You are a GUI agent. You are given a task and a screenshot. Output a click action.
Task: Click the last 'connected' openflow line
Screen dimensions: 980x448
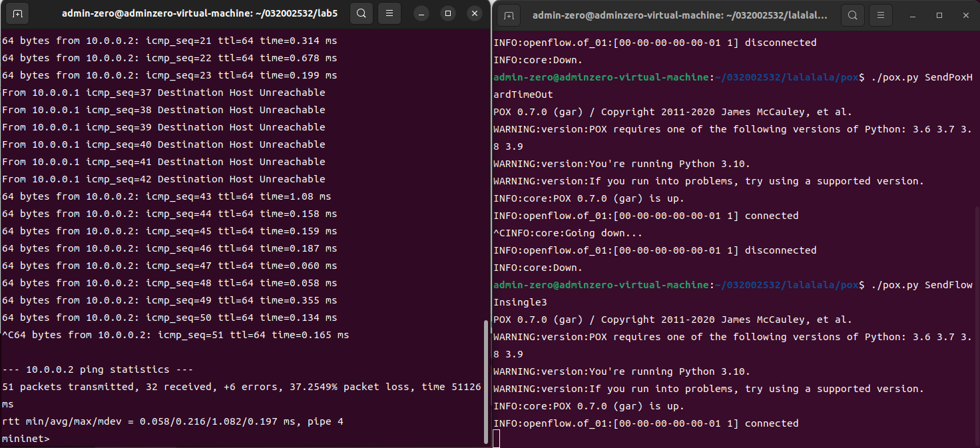click(646, 423)
